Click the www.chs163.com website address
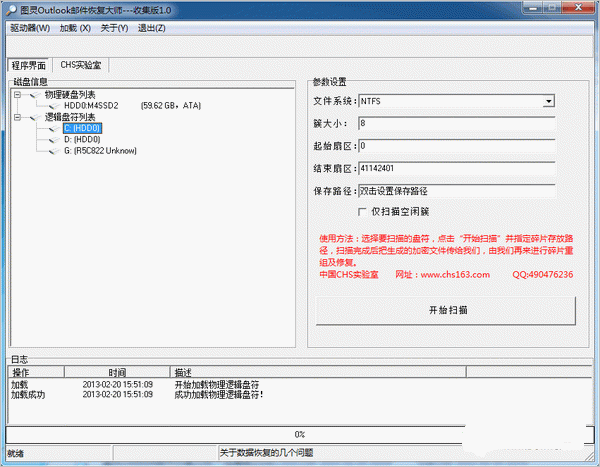600x467 pixels. [455, 274]
